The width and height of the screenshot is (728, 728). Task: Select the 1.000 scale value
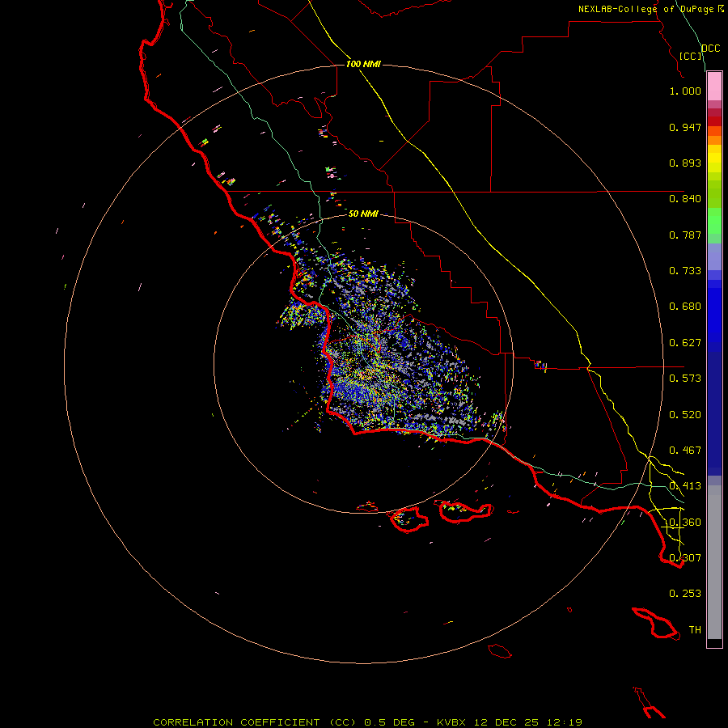[685, 91]
